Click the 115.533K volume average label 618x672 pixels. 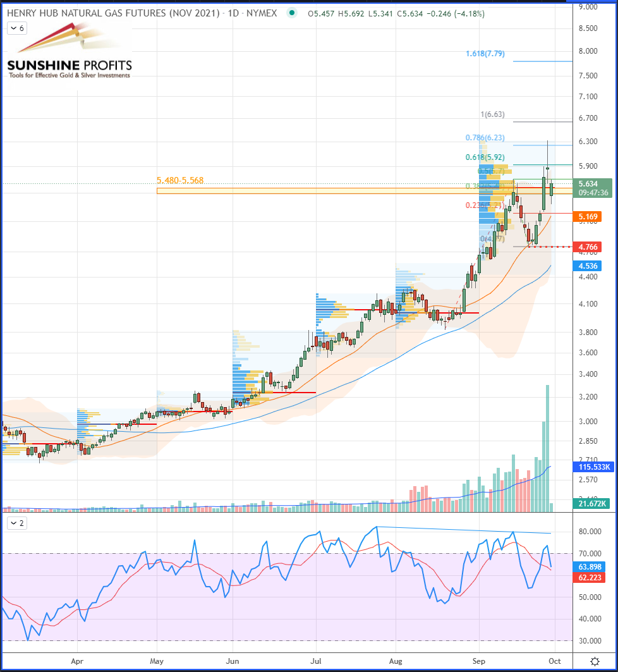coord(593,467)
